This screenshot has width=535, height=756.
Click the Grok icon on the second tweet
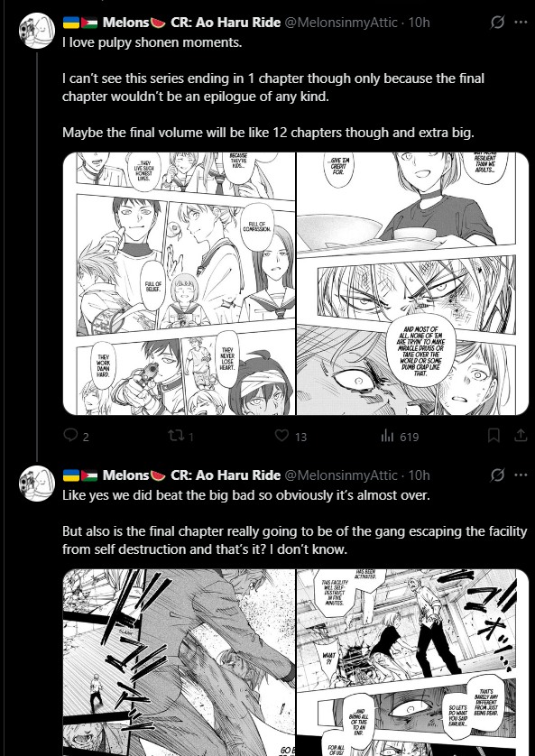497,475
